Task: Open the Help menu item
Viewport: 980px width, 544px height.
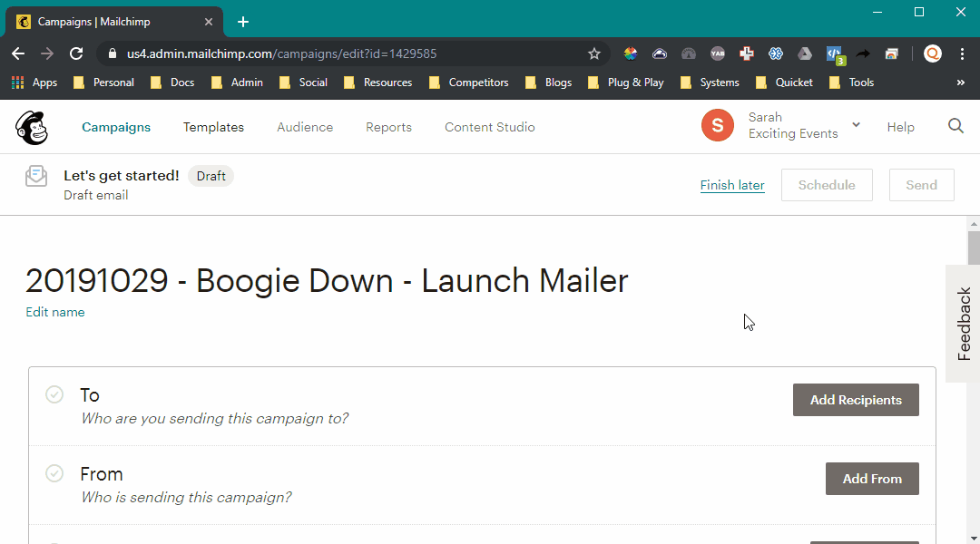Action: (901, 127)
